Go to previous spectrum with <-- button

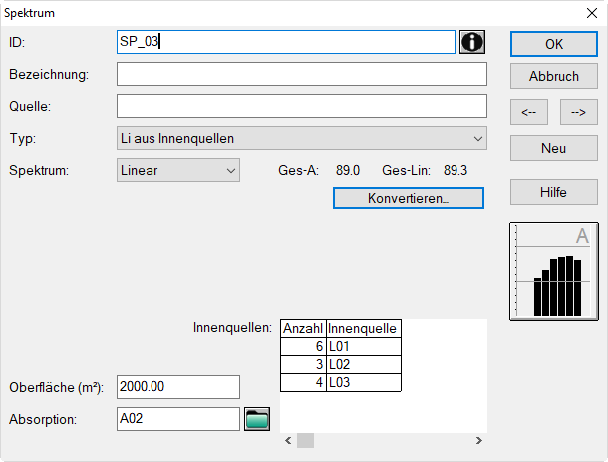coord(529,112)
